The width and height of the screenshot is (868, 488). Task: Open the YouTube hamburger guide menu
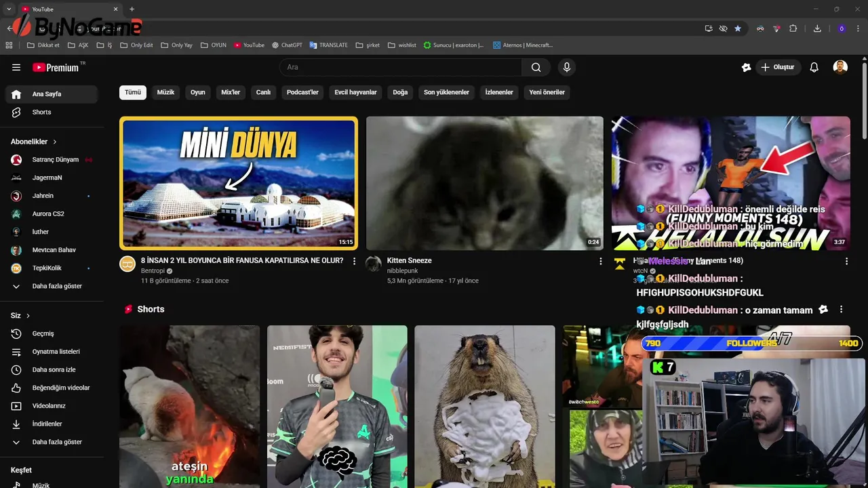[16, 67]
